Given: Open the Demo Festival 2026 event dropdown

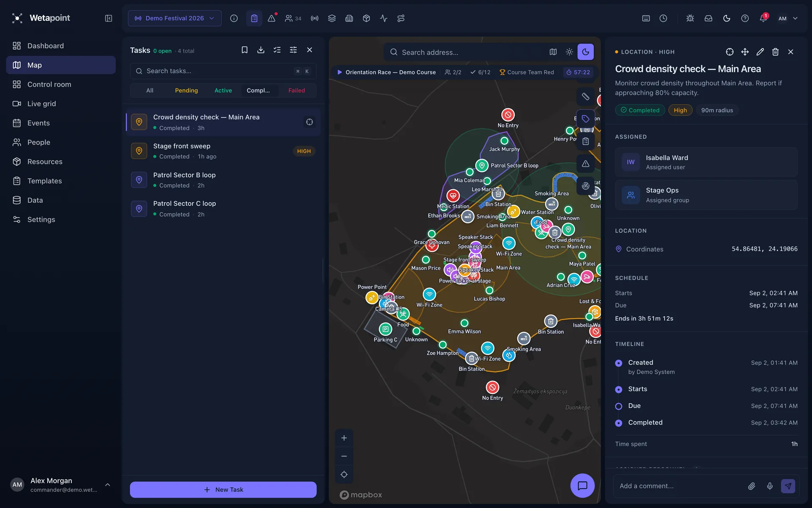Looking at the screenshot, I should coord(175,18).
